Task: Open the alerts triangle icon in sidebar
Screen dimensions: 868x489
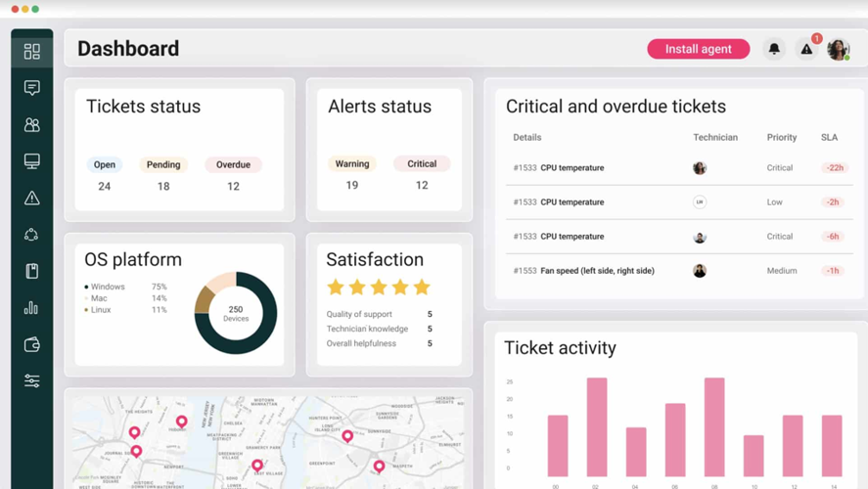Action: [31, 199]
